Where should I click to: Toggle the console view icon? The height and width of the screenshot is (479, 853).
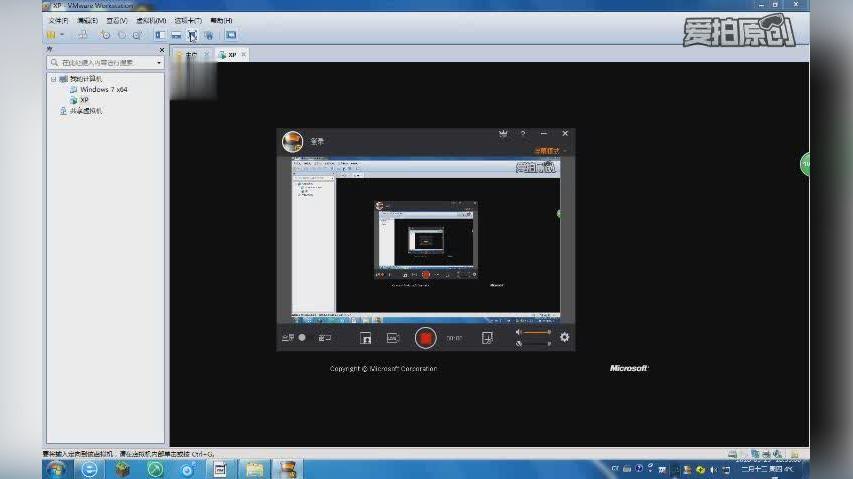(231, 35)
